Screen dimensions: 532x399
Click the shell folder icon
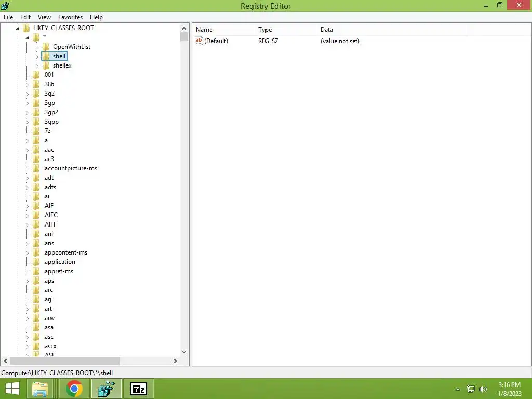(46, 56)
